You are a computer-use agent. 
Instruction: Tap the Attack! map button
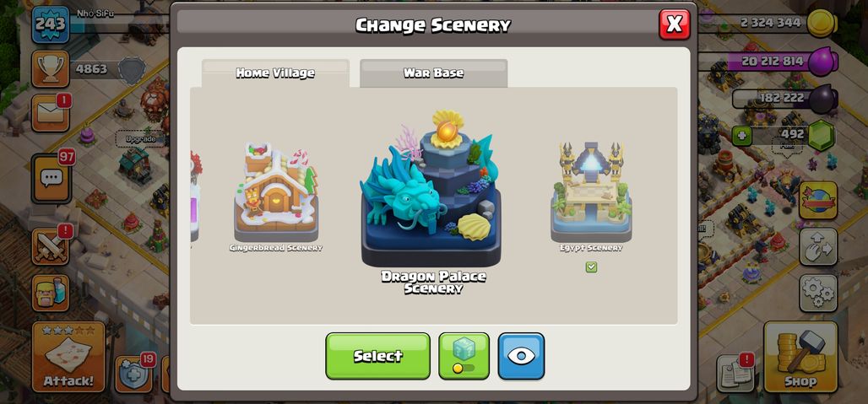tap(68, 357)
